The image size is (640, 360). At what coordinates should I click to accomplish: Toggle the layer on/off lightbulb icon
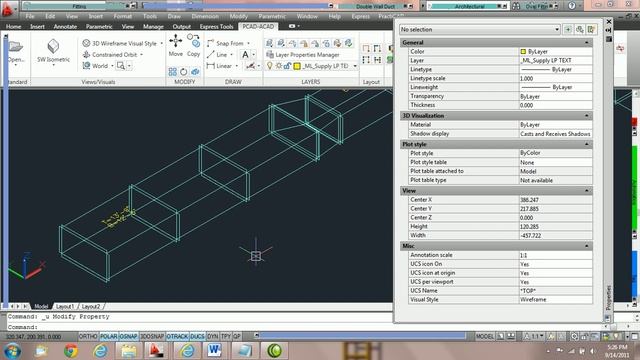pyautogui.click(x=269, y=66)
